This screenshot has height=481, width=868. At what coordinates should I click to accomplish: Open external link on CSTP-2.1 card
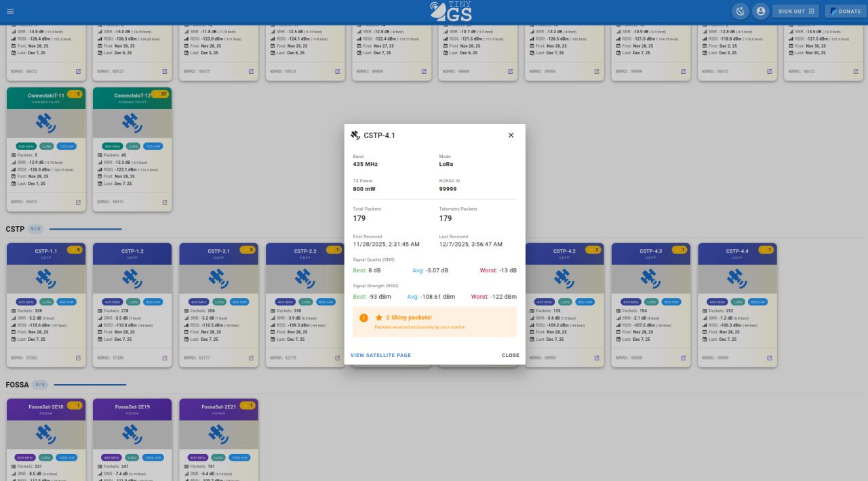click(251, 358)
